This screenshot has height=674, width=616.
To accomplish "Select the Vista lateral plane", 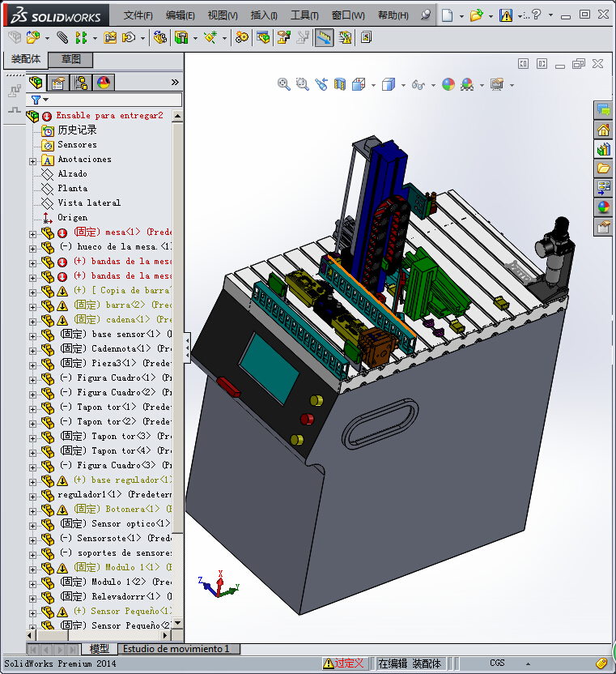I will tap(89, 203).
